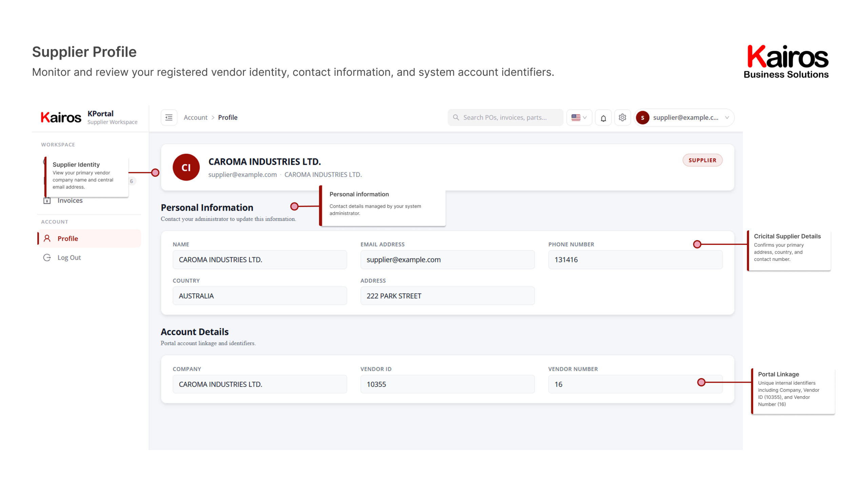Click the Account Details heading
This screenshot has height=501, width=868.
[194, 332]
